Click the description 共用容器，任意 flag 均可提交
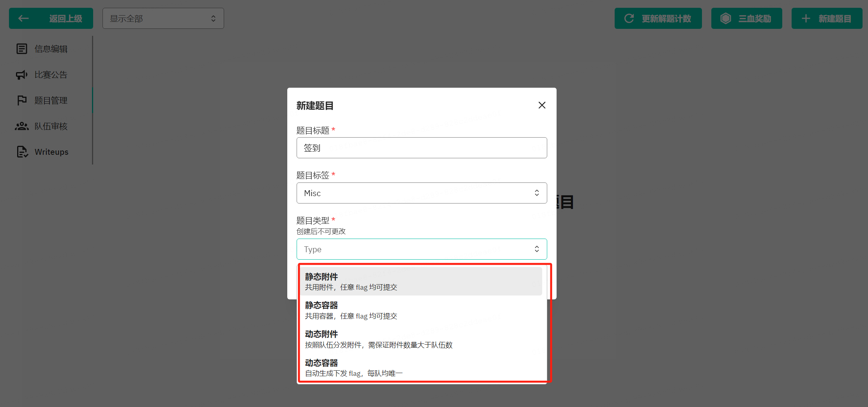868x407 pixels. coord(351,316)
